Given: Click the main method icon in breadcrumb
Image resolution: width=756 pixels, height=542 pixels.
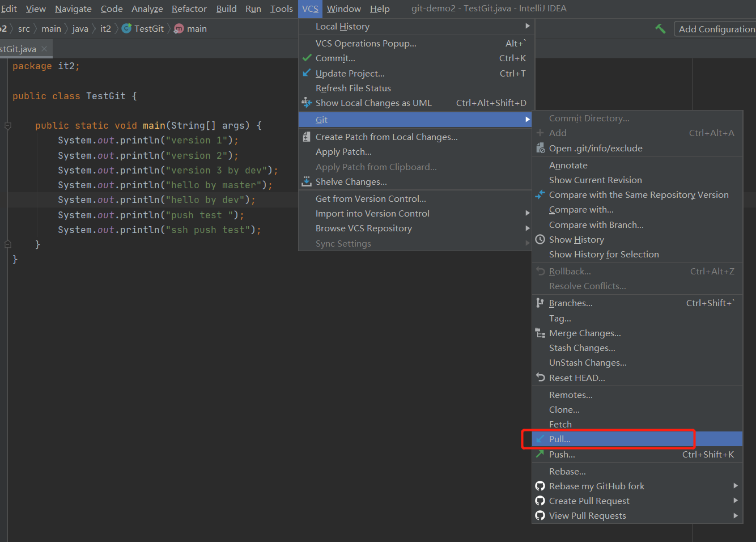Looking at the screenshot, I should coord(179,28).
